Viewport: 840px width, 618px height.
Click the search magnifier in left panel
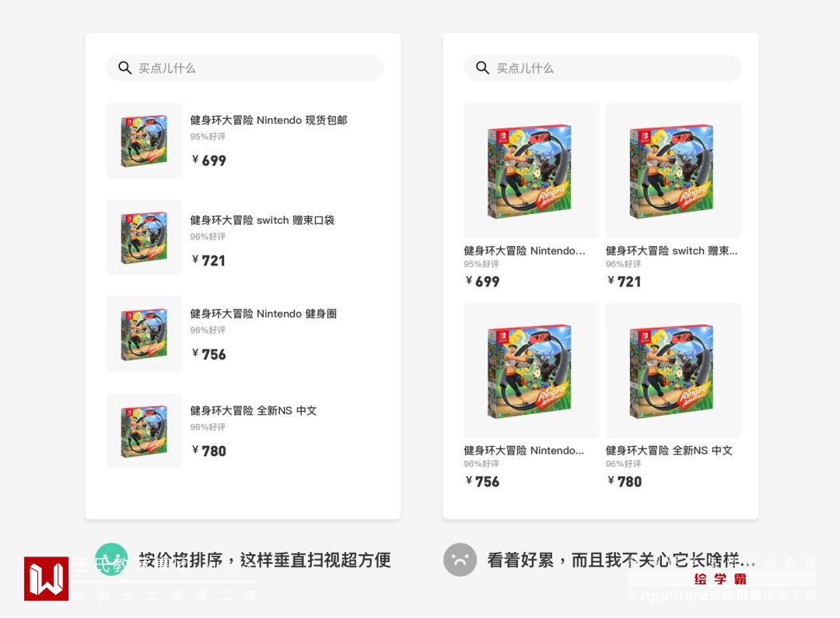click(x=124, y=68)
